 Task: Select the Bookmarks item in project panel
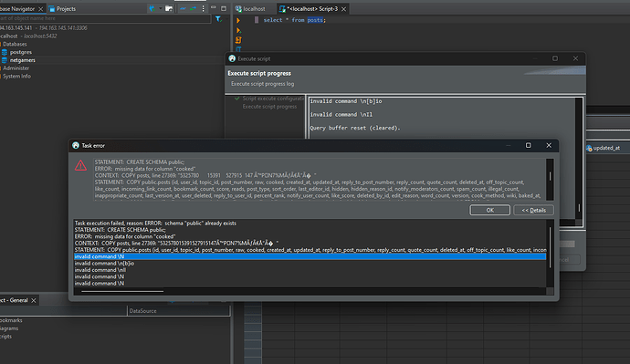pos(11,320)
